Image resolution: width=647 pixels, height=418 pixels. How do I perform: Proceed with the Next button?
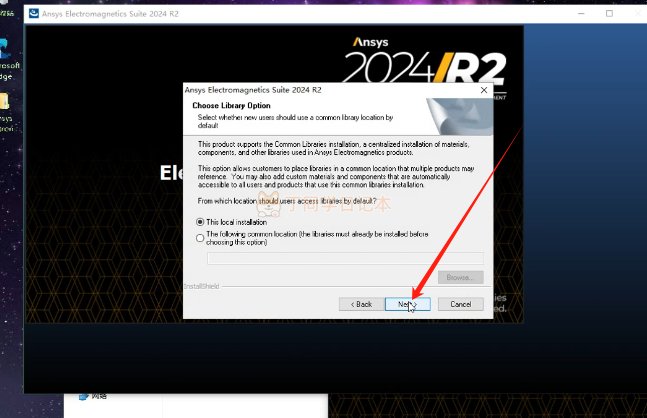(408, 304)
